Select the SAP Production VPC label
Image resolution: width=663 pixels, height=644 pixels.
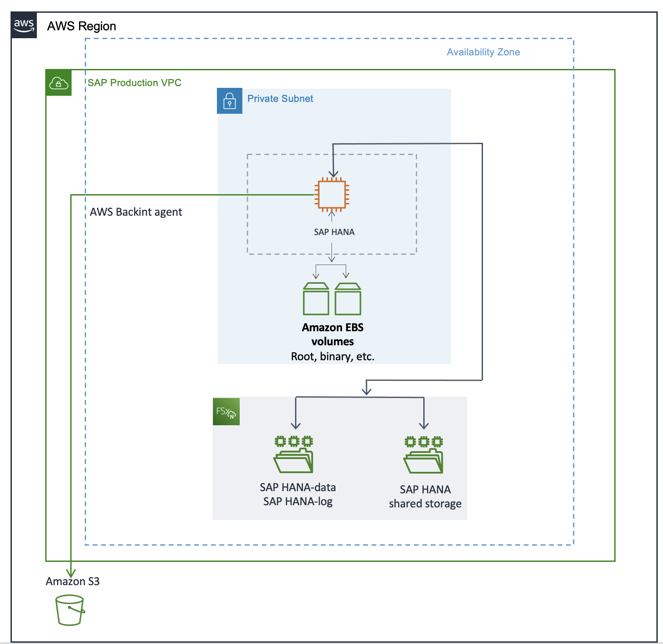(134, 83)
